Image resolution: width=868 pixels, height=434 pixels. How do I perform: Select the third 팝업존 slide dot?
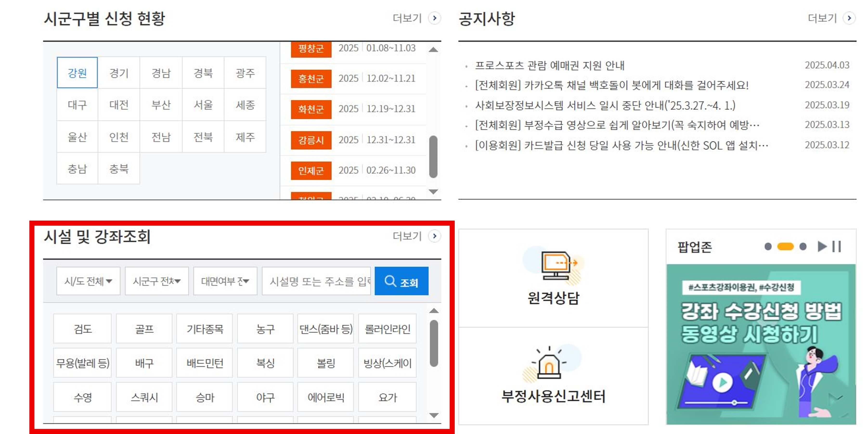(803, 246)
